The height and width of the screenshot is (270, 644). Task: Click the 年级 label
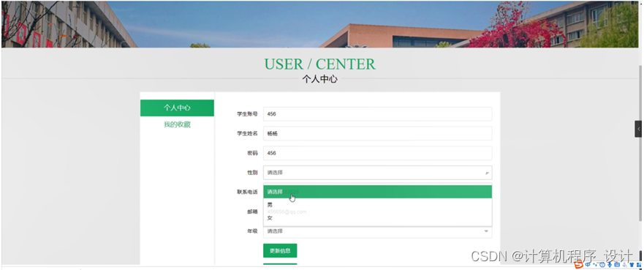pyautogui.click(x=252, y=231)
